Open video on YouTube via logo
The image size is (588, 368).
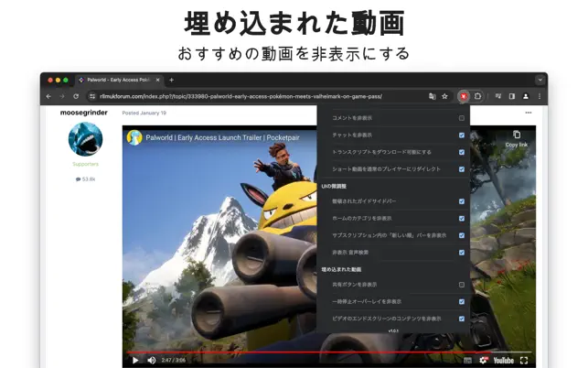(x=503, y=361)
